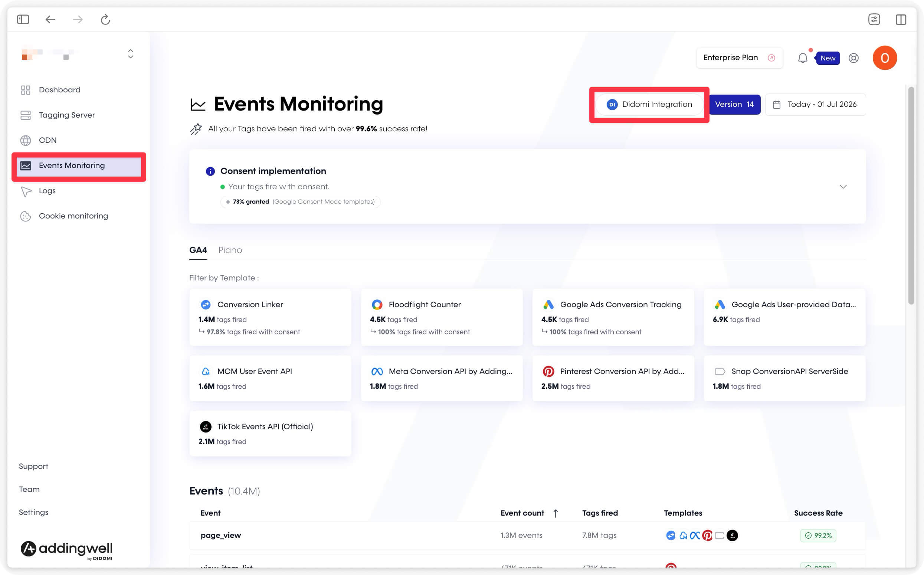Switch to the GA4 tab
This screenshot has width=924, height=575.
point(198,250)
